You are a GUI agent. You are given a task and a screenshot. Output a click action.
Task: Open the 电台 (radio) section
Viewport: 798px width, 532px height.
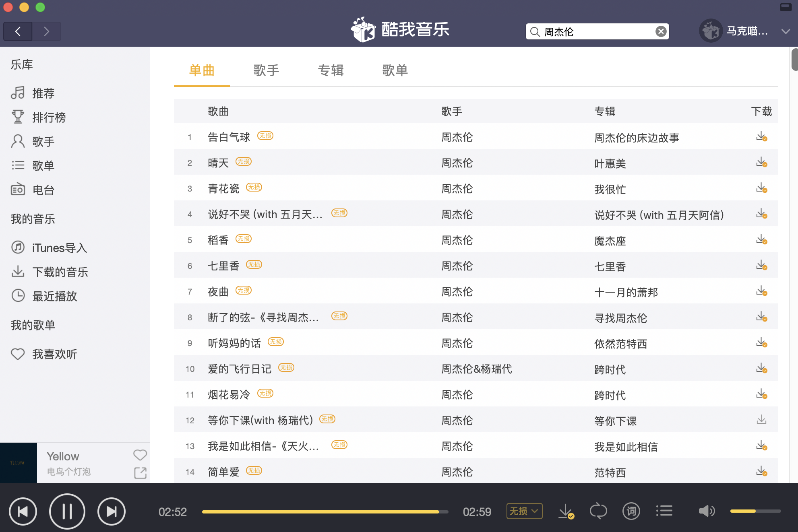point(43,190)
